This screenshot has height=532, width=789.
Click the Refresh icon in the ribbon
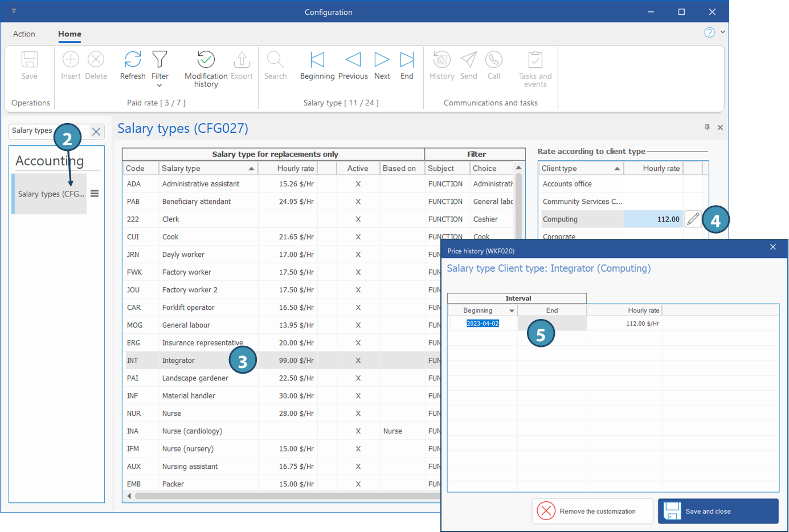click(x=133, y=60)
